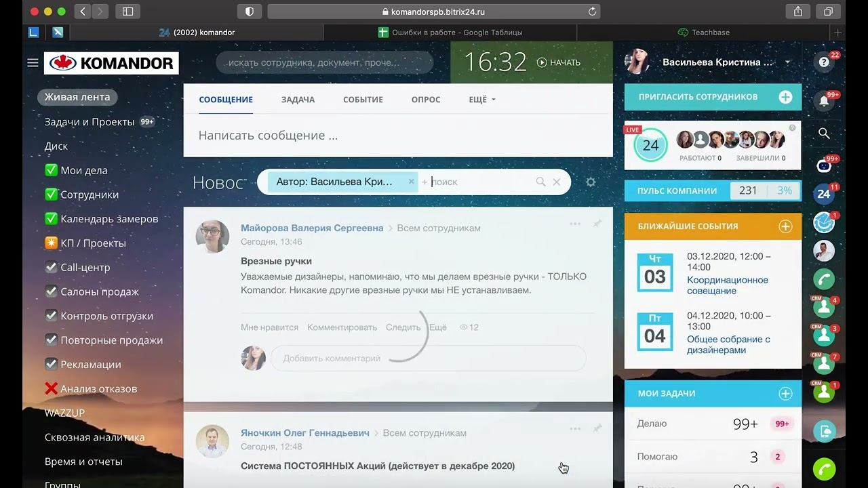The width and height of the screenshot is (868, 488).
Task: Open Диск in left menu
Action: click(56, 146)
